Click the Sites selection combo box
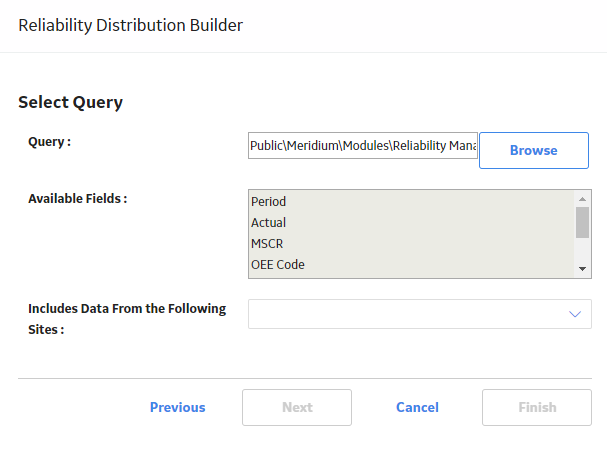This screenshot has height=455, width=607. (420, 314)
